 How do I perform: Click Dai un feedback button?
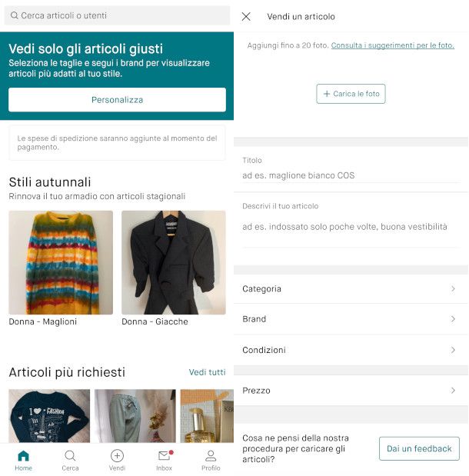click(x=419, y=448)
